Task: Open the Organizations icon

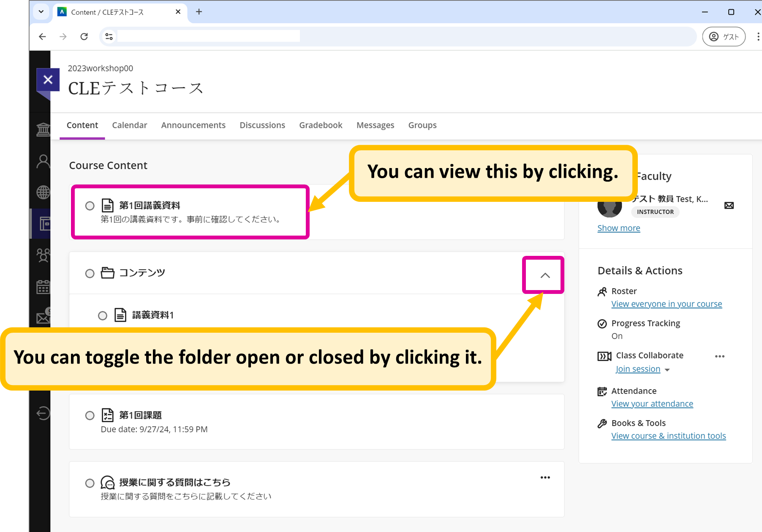Action: click(43, 255)
